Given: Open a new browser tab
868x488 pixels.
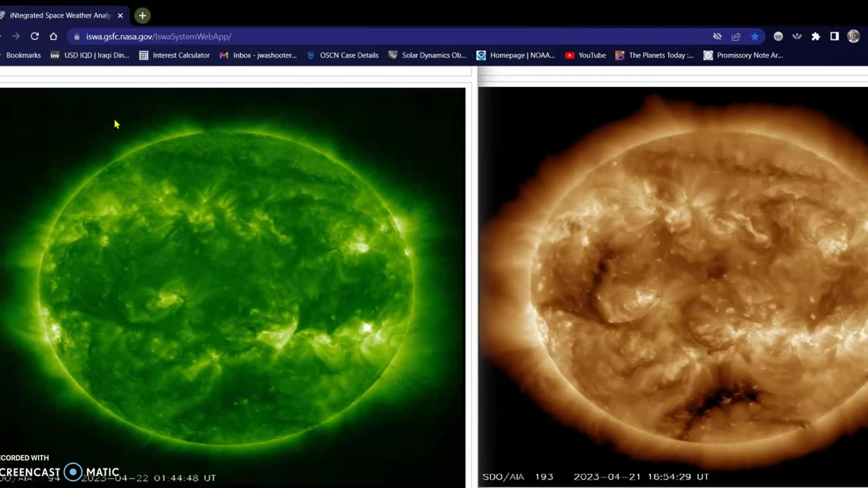Looking at the screenshot, I should click(142, 15).
